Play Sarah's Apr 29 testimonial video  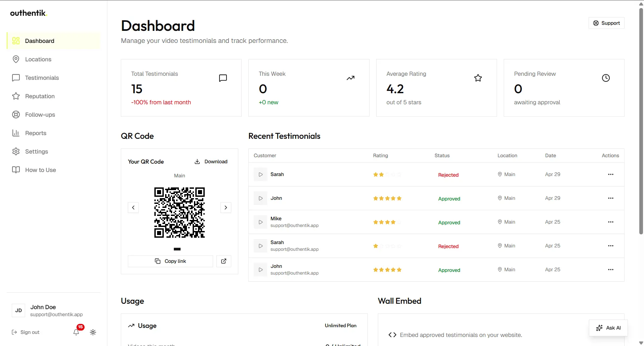click(260, 175)
